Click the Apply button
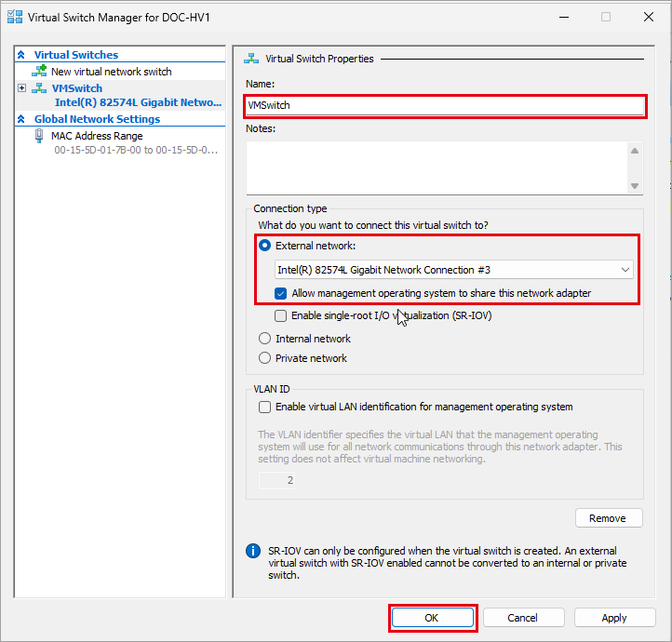The height and width of the screenshot is (642, 672). [x=615, y=618]
